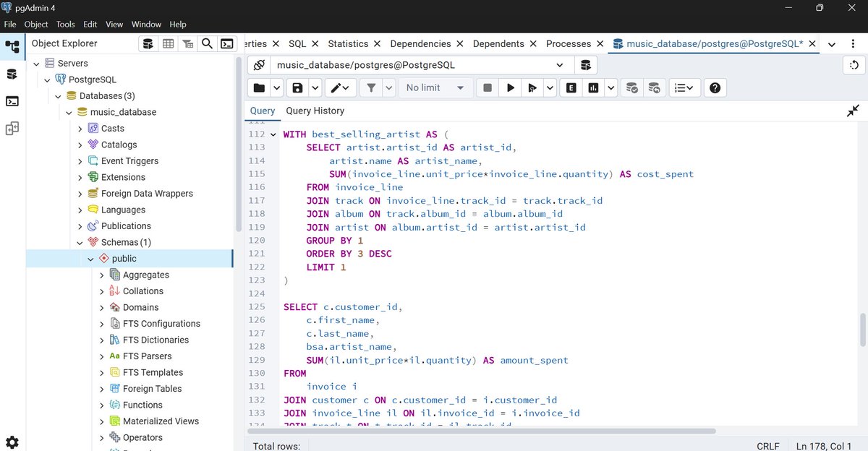Switch to the Dependencies tab
This screenshot has height=451, width=868.
420,43
